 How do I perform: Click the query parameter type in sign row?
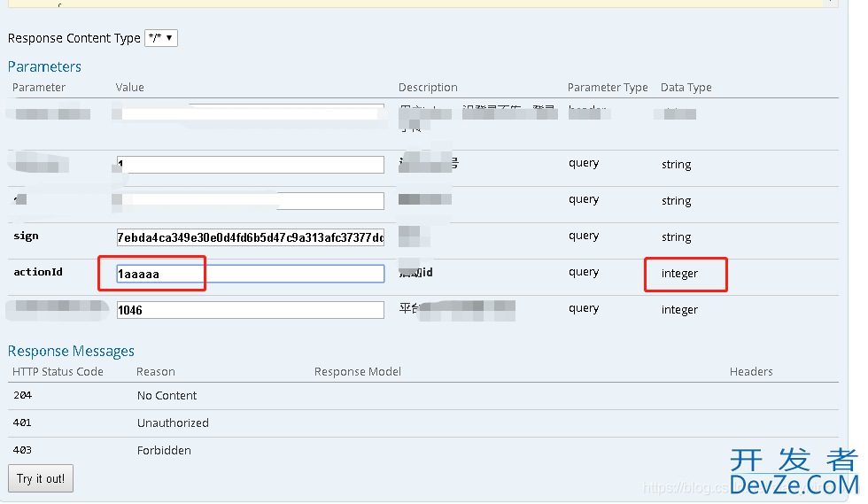584,236
